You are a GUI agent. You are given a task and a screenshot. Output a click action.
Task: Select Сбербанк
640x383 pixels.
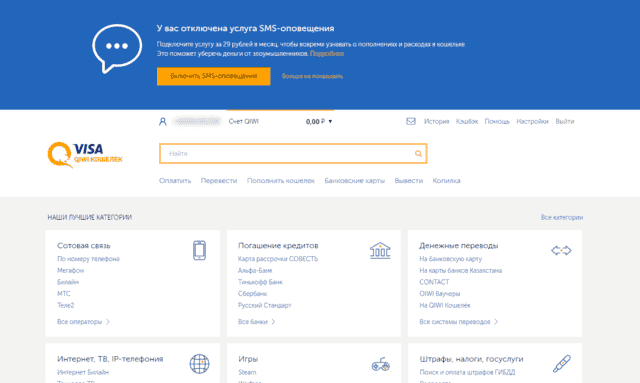[253, 294]
